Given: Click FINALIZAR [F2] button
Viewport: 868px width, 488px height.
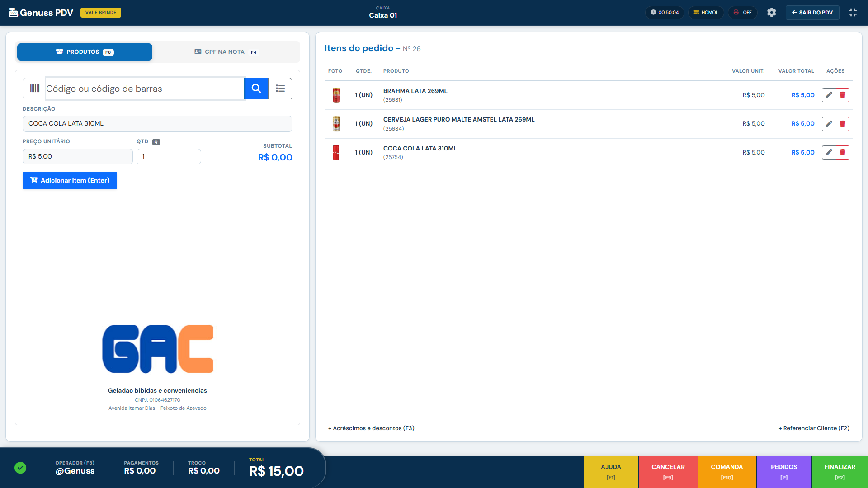Looking at the screenshot, I should [840, 472].
